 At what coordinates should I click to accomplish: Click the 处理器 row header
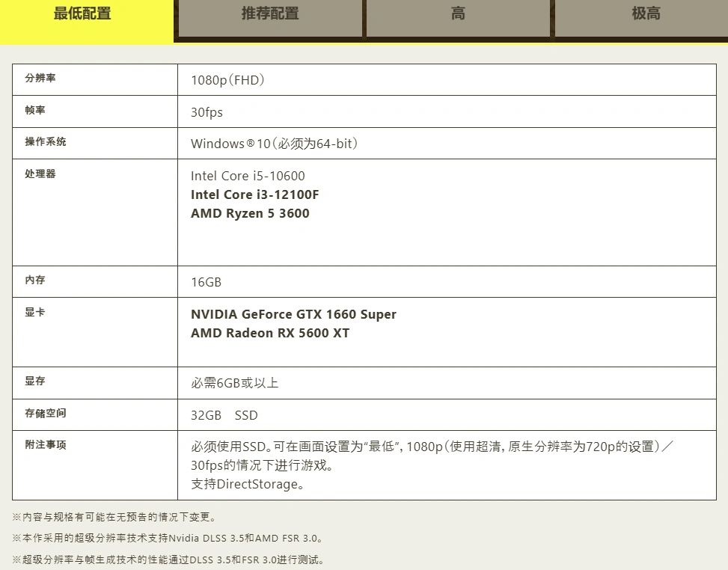(40, 174)
